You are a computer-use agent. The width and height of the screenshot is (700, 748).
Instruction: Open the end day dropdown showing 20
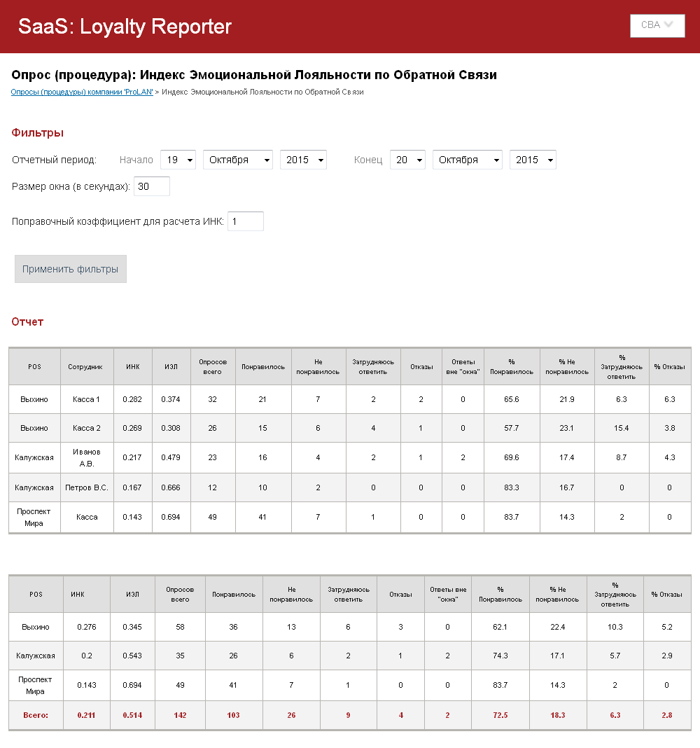[x=407, y=160]
